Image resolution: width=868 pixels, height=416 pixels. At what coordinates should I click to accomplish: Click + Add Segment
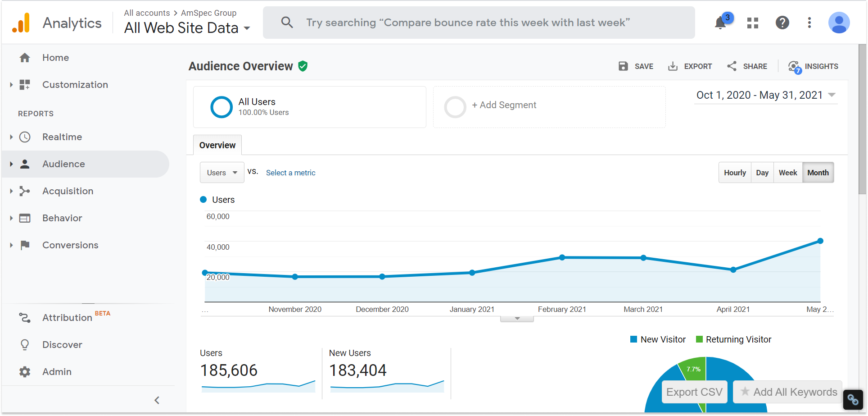tap(504, 105)
